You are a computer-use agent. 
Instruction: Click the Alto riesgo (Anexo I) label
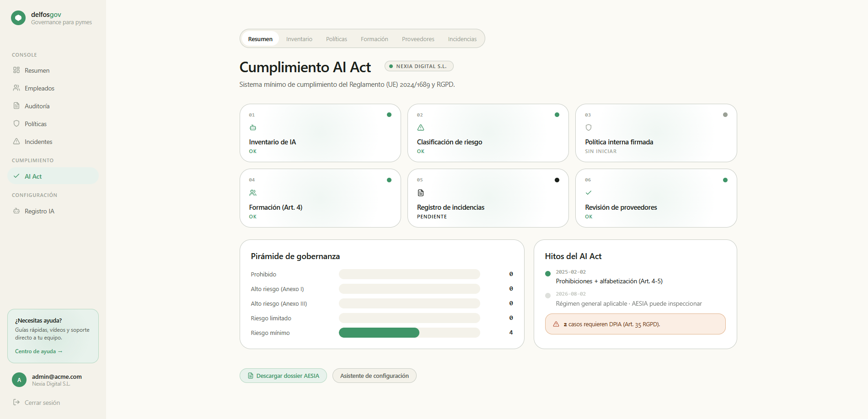pos(277,289)
